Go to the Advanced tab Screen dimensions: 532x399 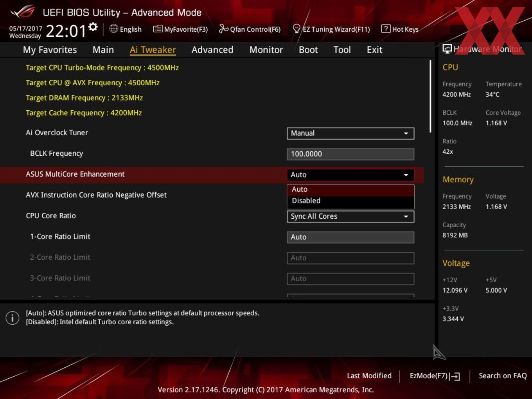tap(212, 50)
